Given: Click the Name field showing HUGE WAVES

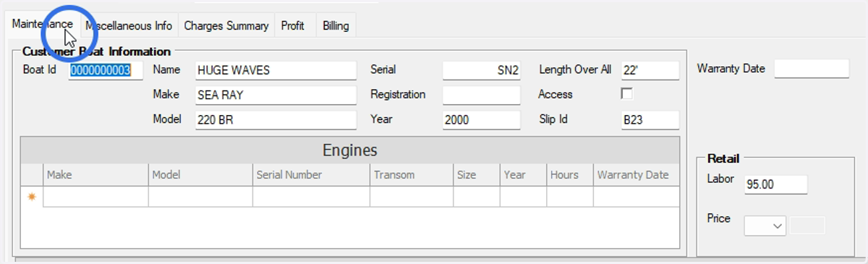Looking at the screenshot, I should click(x=276, y=70).
